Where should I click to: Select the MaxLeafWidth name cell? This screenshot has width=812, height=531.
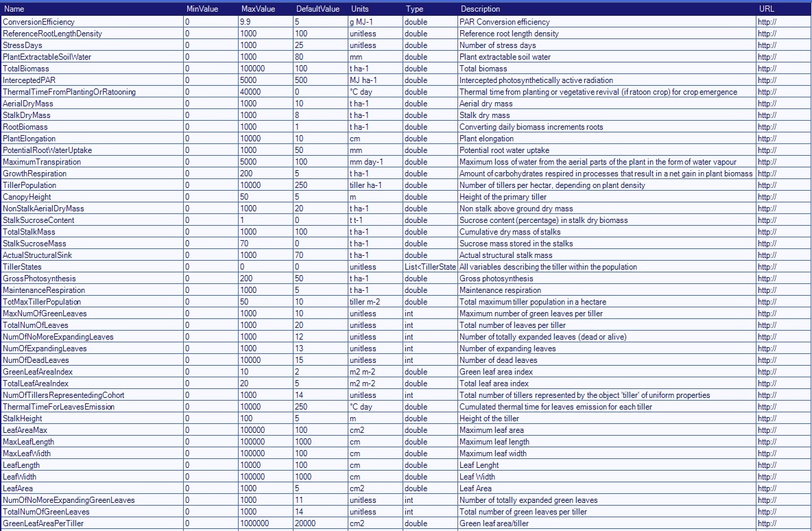tap(92, 453)
